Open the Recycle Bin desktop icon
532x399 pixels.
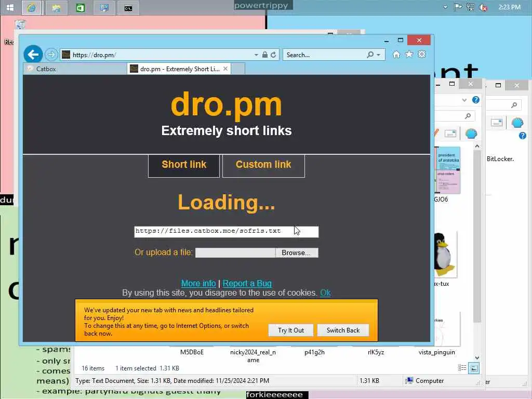pyautogui.click(x=20, y=25)
